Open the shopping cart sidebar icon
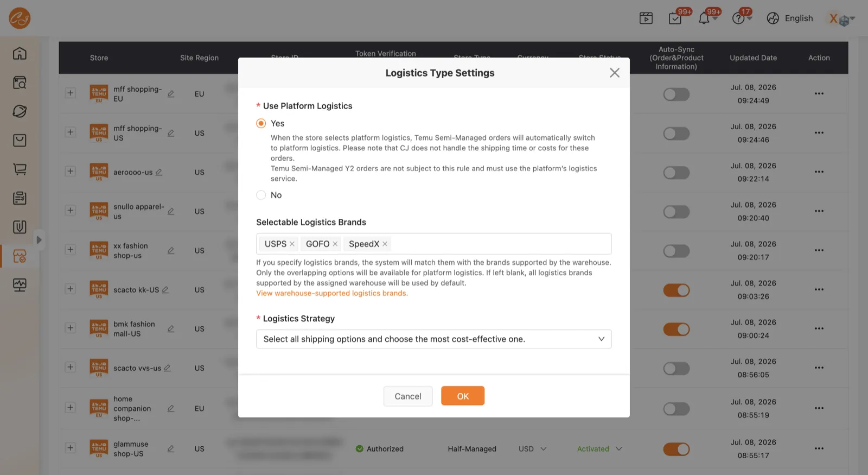Viewport: 868px width, 475px height. coord(20,169)
